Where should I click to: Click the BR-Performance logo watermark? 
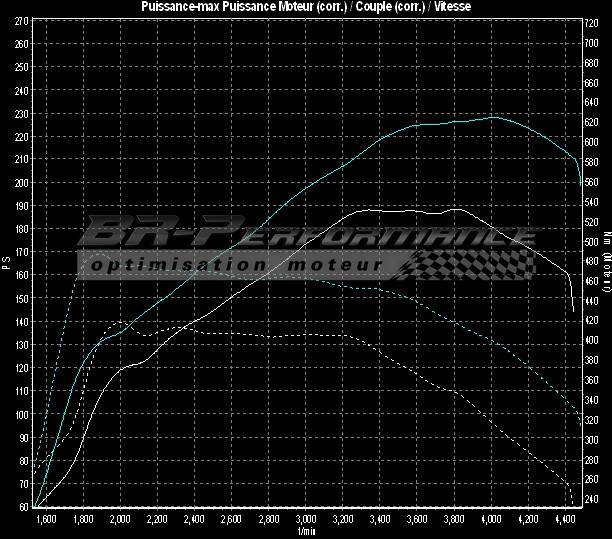pyautogui.click(x=310, y=236)
